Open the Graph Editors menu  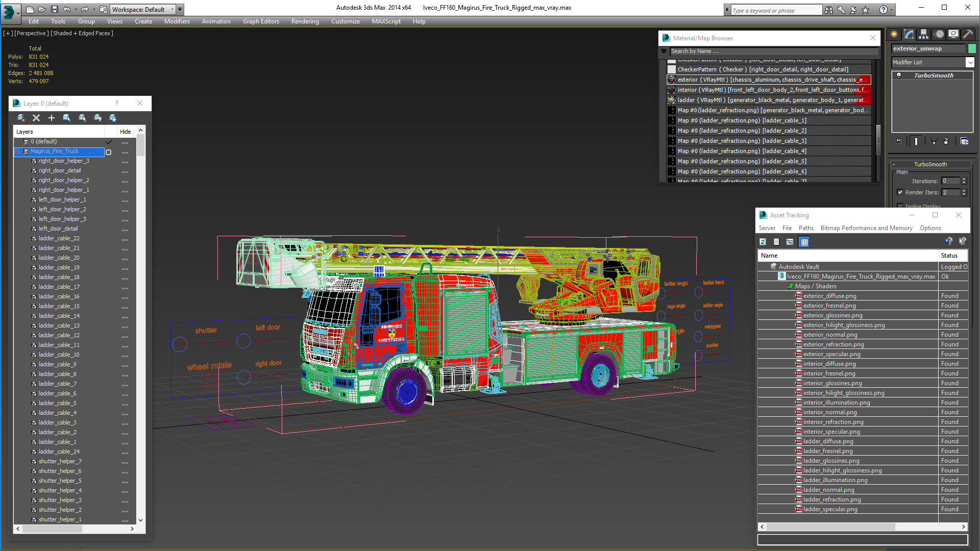(261, 21)
